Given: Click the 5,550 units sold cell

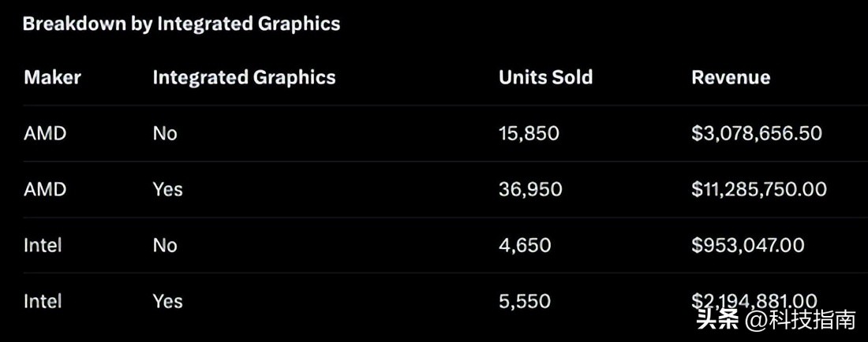Looking at the screenshot, I should pos(525,301).
